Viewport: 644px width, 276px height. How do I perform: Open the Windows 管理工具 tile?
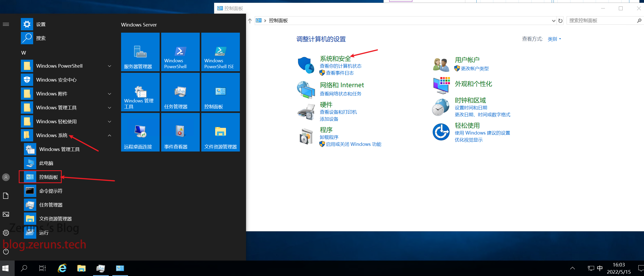tap(140, 92)
